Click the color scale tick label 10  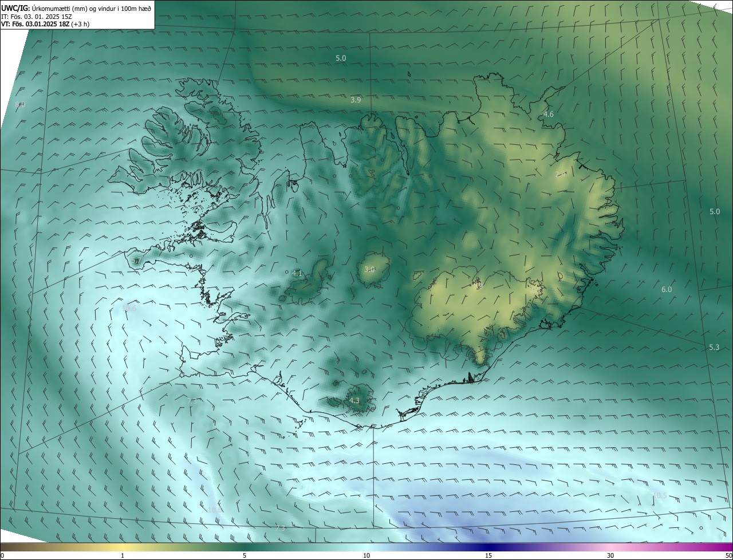[366, 555]
